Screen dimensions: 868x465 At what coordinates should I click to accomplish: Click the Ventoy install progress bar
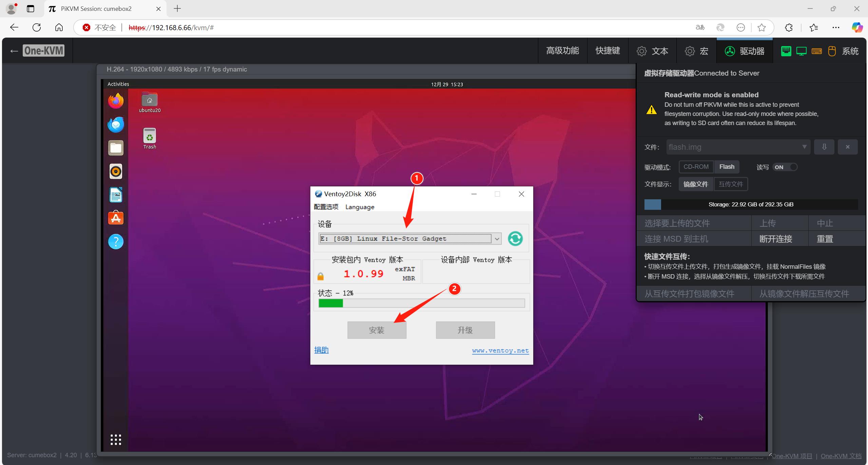[422, 303]
